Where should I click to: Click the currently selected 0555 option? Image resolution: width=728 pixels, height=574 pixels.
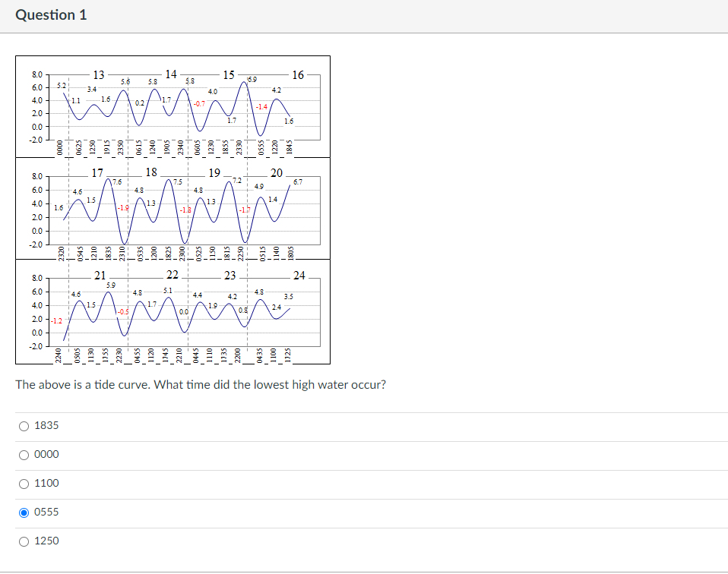(24, 512)
